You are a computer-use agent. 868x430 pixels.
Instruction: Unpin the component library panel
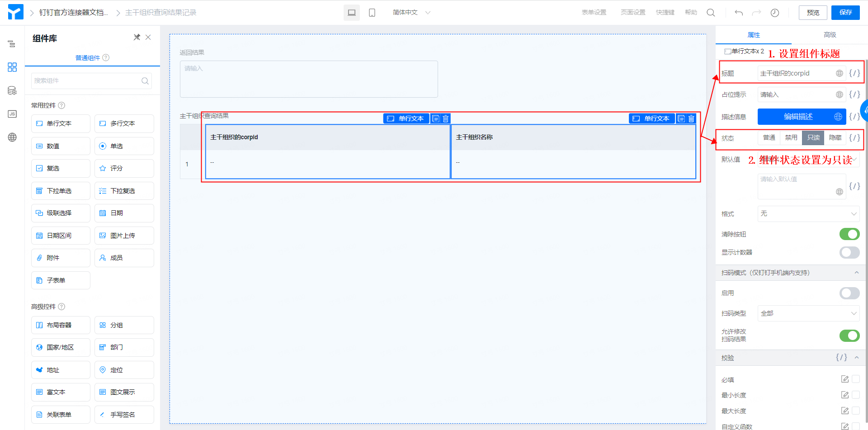coord(137,37)
